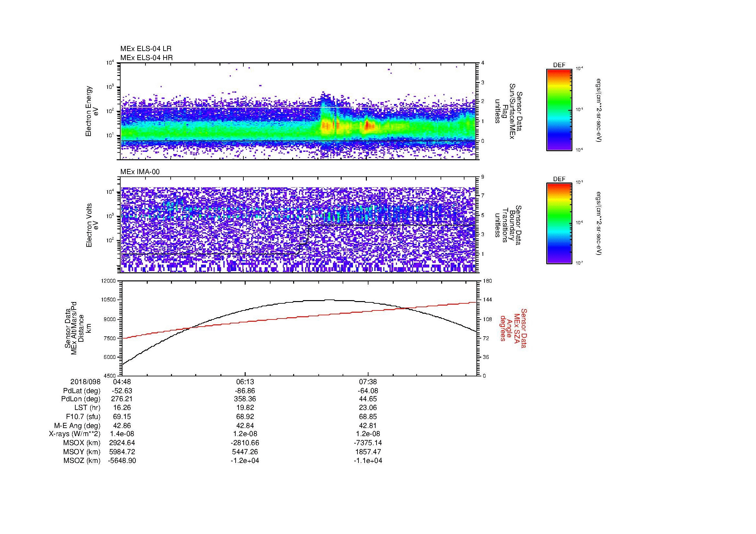
Task: Click the MSOY value '5447.26'
Action: point(245,452)
